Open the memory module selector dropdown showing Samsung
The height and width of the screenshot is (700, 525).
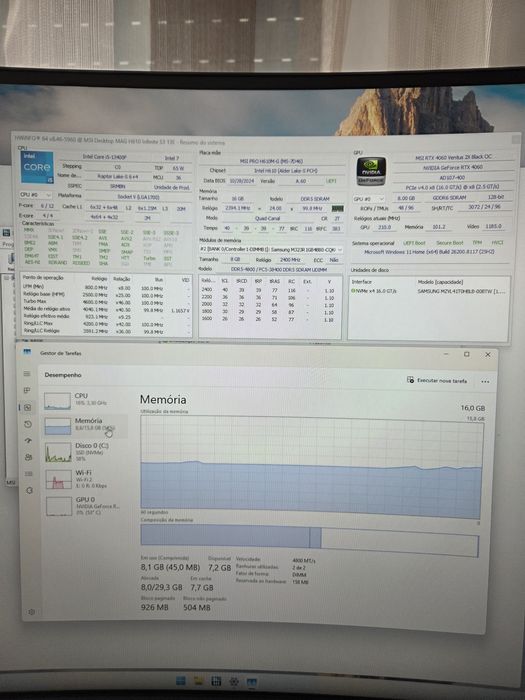point(271,250)
